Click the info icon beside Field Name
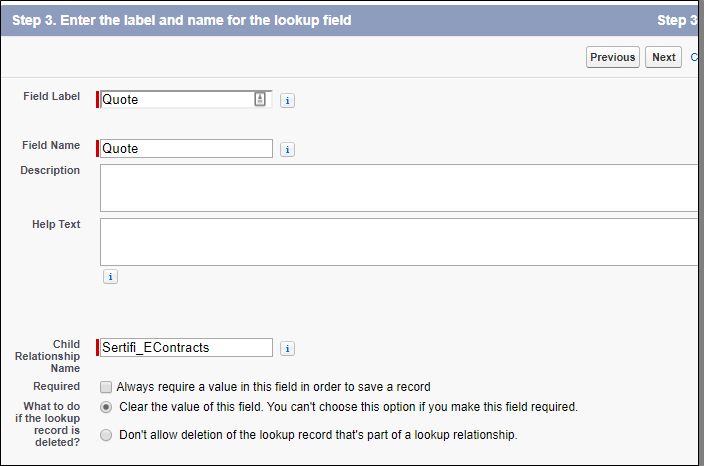The image size is (704, 466). [x=287, y=149]
